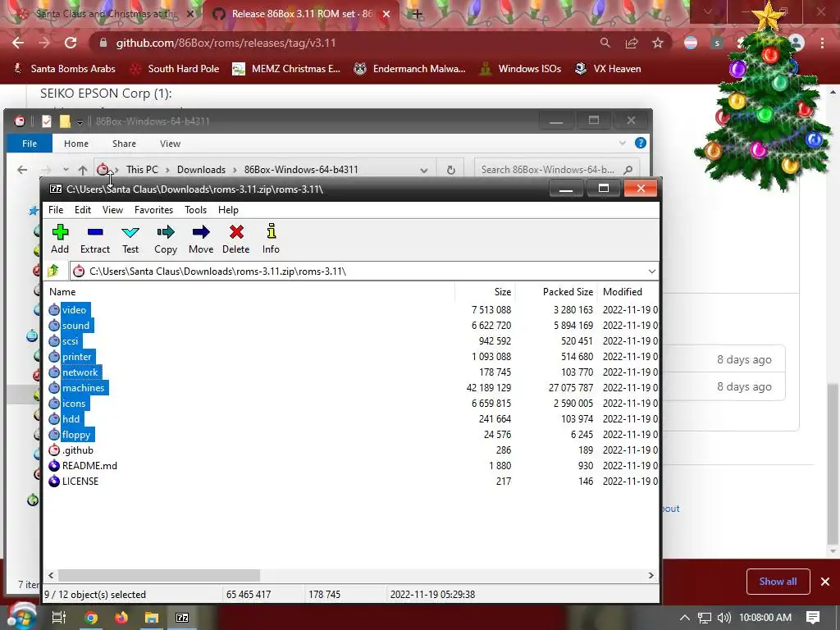This screenshot has height=630, width=840.
Task: Open Explorer help question mark icon
Action: (640, 143)
